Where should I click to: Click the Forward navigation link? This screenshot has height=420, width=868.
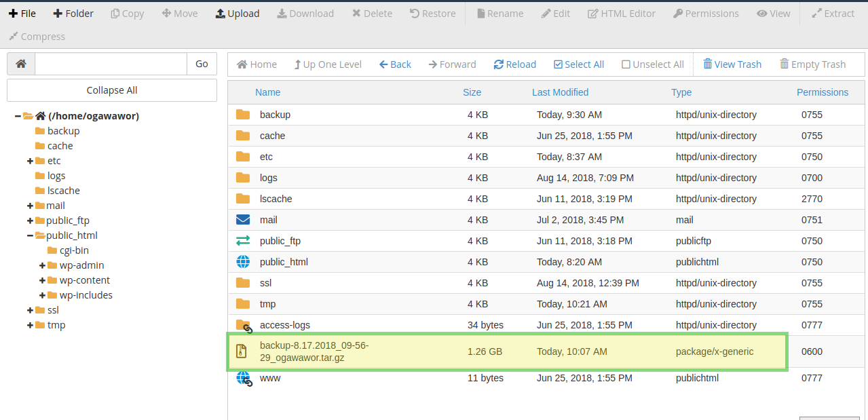452,64
